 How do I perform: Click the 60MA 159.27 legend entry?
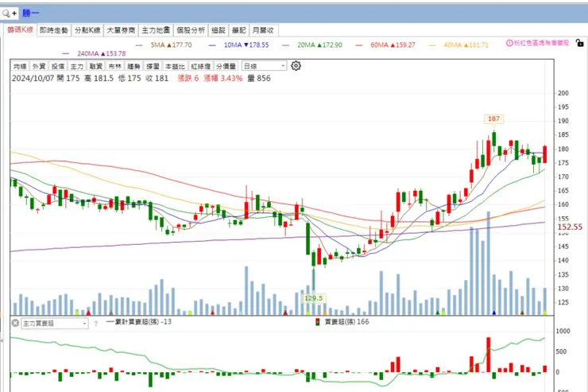[385, 45]
